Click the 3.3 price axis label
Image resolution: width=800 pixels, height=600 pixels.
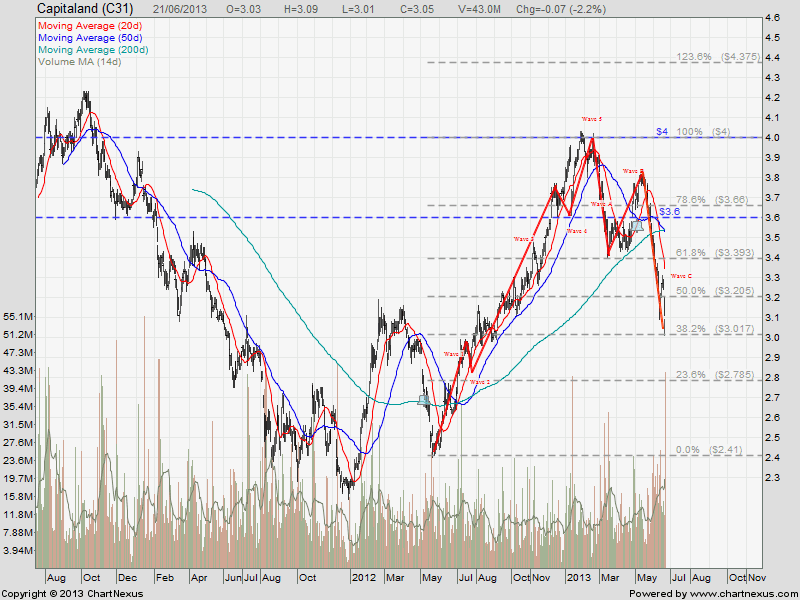point(772,278)
